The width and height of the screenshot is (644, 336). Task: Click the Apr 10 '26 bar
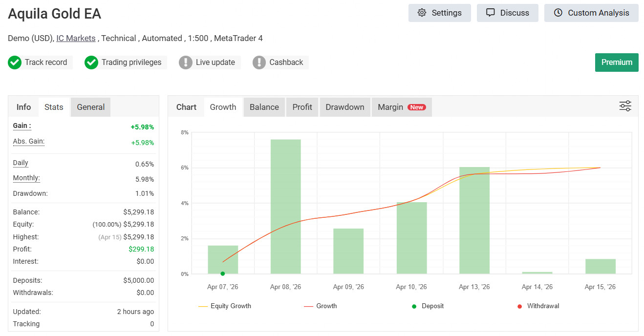[411, 238]
